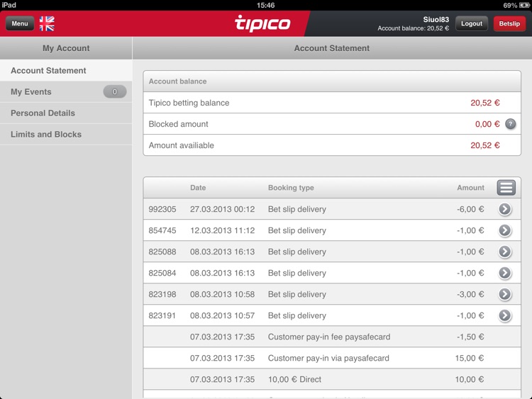The image size is (532, 399).
Task: Open Personal Details section
Action: point(66,113)
